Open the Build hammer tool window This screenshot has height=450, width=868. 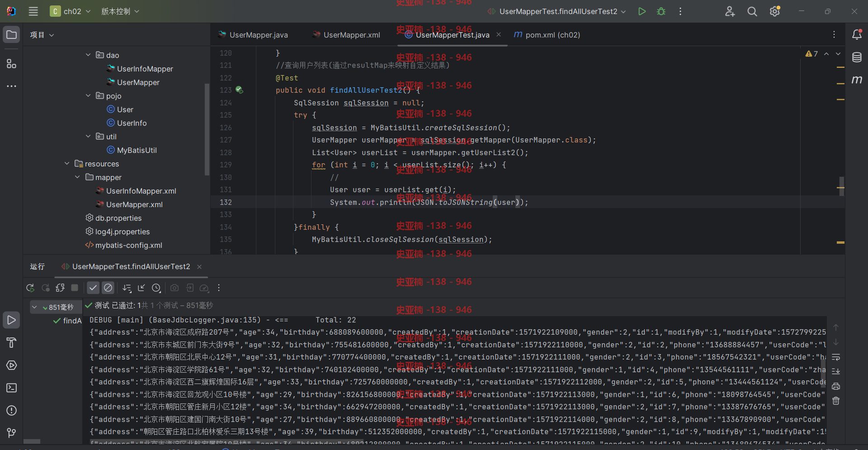12,343
